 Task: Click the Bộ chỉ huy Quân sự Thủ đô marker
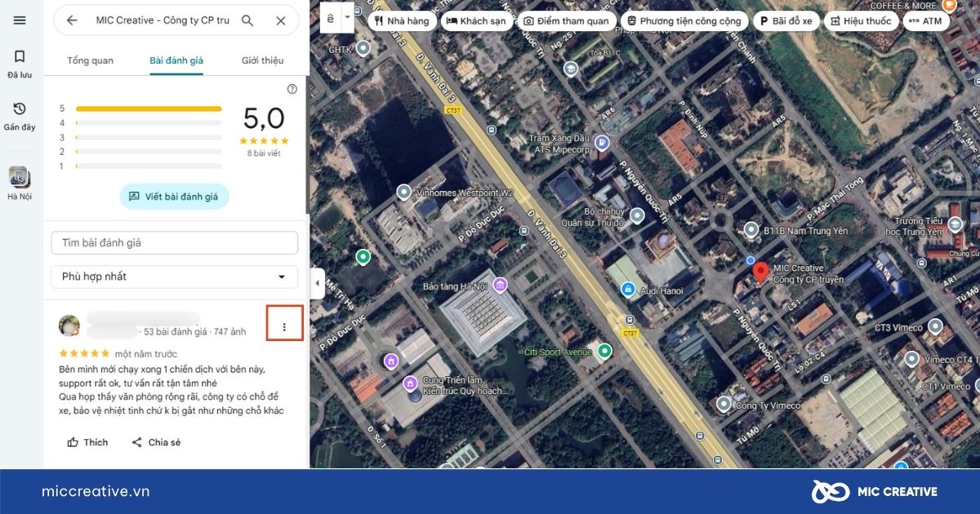click(x=638, y=216)
